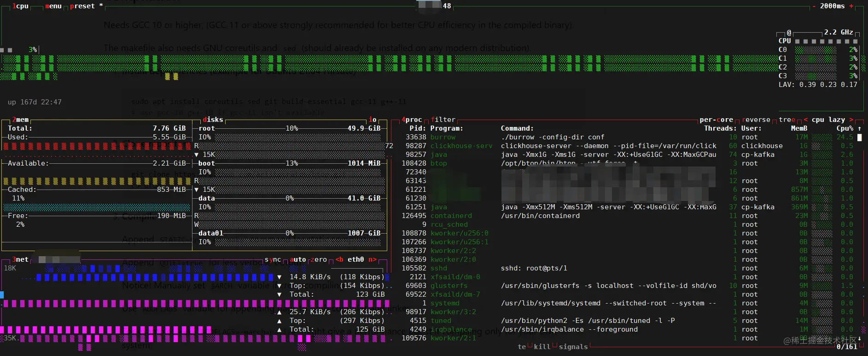Click the clock reading 48 at top
Screen dimensions: 868x356
click(x=447, y=6)
